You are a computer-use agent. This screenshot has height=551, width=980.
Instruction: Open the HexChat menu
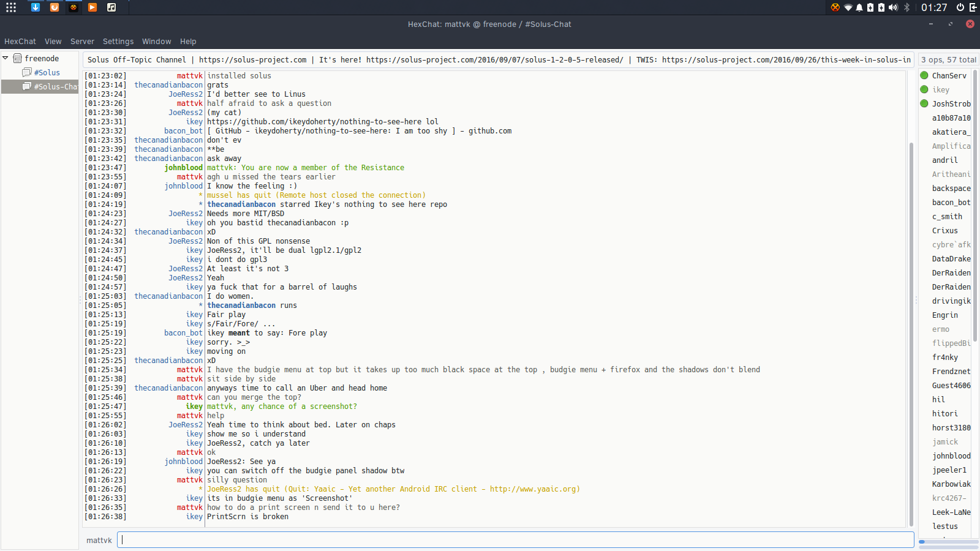[20, 42]
